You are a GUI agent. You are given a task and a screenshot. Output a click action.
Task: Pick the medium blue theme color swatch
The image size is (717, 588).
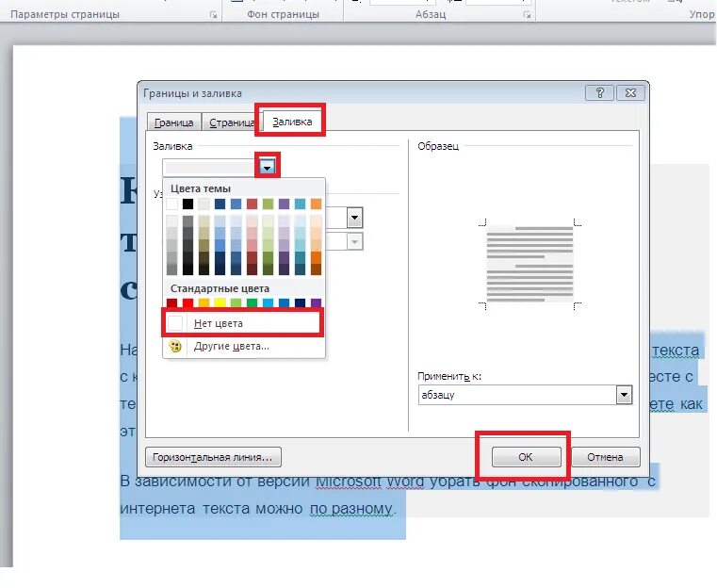[x=236, y=204]
